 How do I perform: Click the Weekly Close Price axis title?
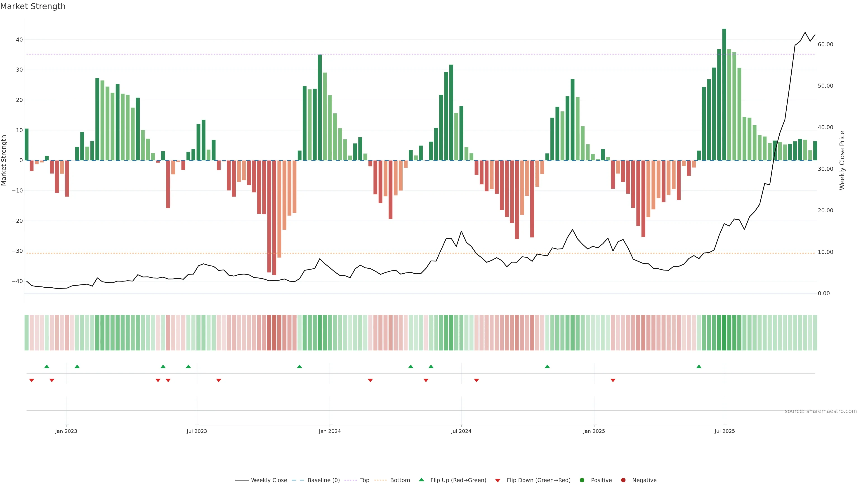pos(842,160)
